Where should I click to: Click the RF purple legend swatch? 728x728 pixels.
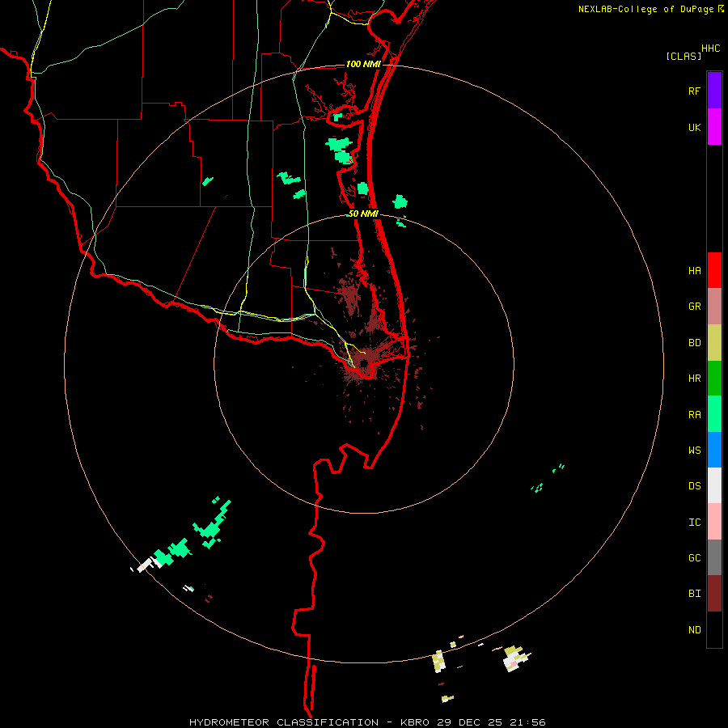coord(714,91)
